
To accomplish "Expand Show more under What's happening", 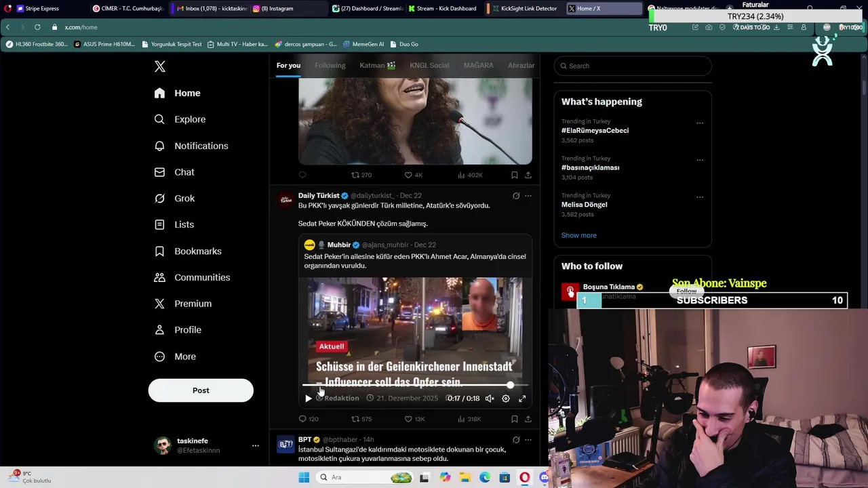I will [x=579, y=235].
